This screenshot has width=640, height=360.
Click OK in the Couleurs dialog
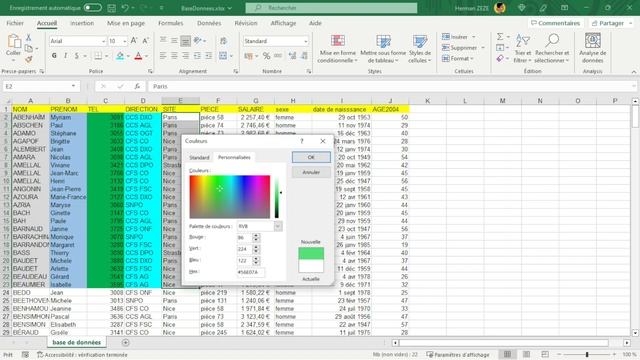[x=311, y=157]
